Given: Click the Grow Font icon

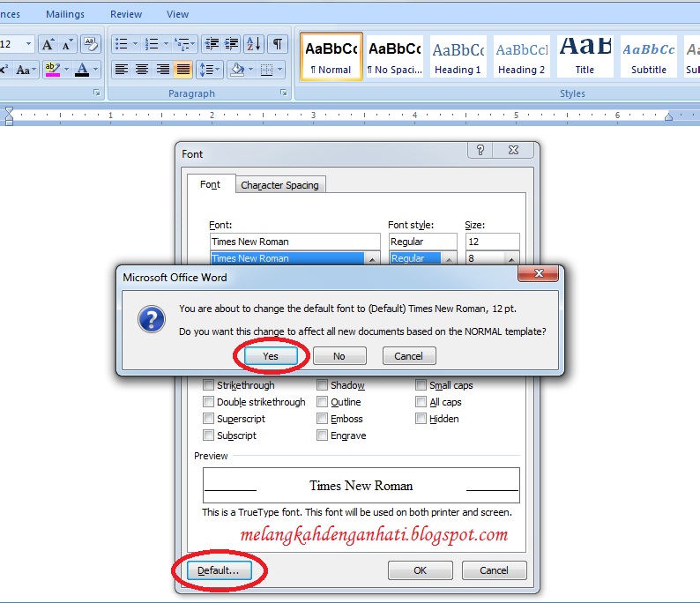Looking at the screenshot, I should (48, 44).
